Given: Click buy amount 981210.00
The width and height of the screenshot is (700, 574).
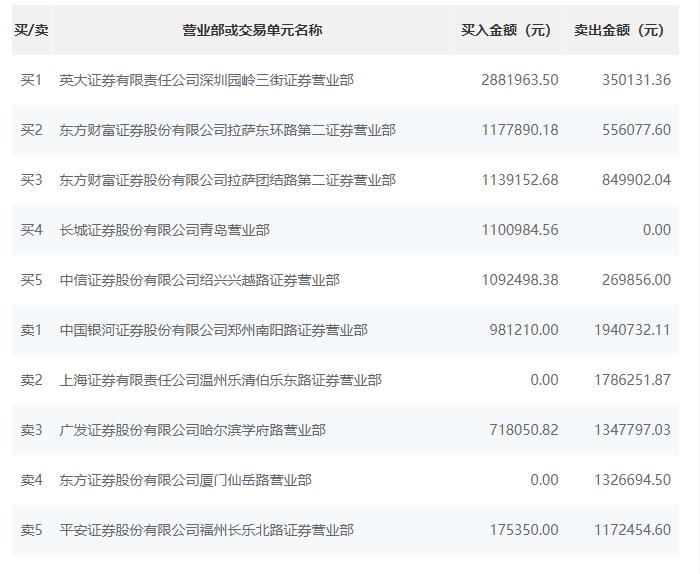Looking at the screenshot, I should click(524, 330).
